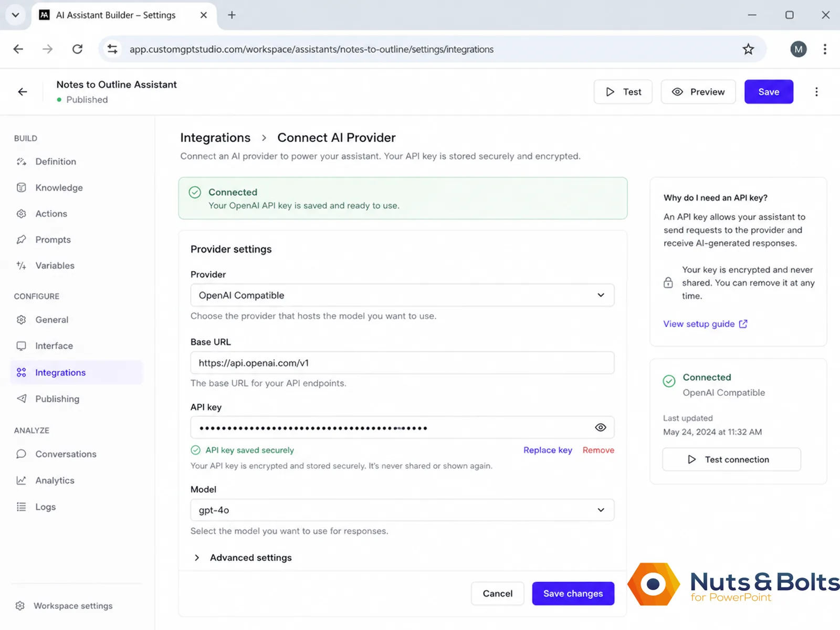Click the Test button in header
The width and height of the screenshot is (840, 630).
(x=623, y=92)
